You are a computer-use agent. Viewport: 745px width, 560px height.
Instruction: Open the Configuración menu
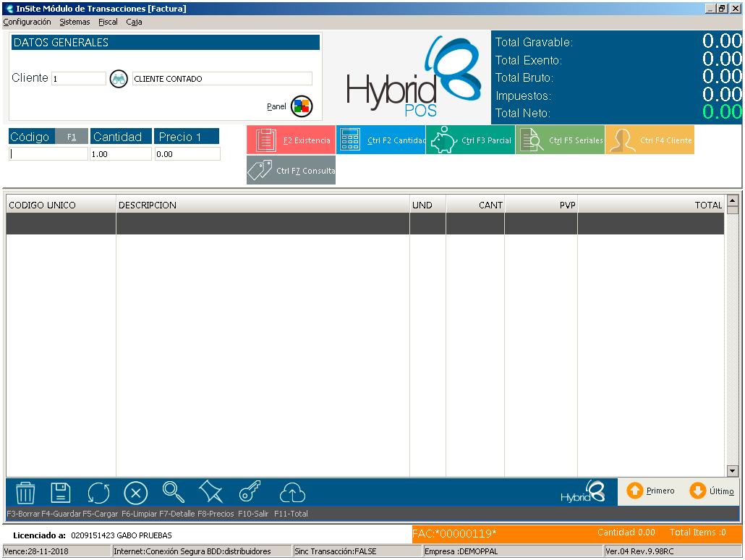pos(27,22)
